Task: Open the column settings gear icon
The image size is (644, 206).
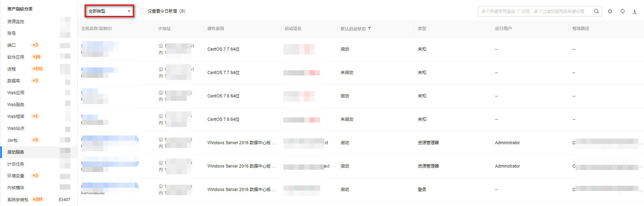Action: (610, 11)
